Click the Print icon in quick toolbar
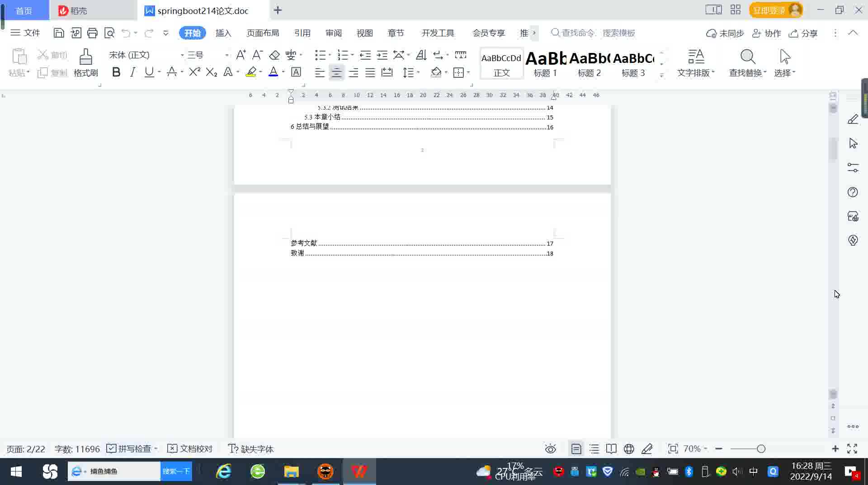Screen dimensions: 868x485 coord(92,33)
